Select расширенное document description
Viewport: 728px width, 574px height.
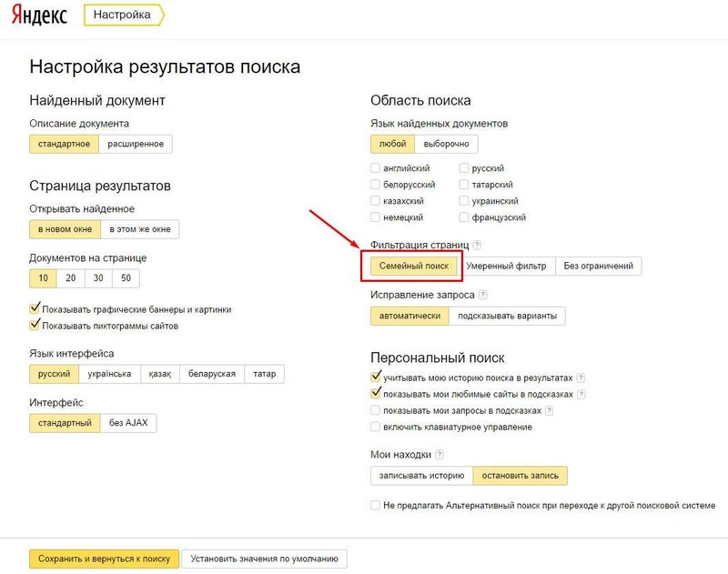click(x=136, y=144)
